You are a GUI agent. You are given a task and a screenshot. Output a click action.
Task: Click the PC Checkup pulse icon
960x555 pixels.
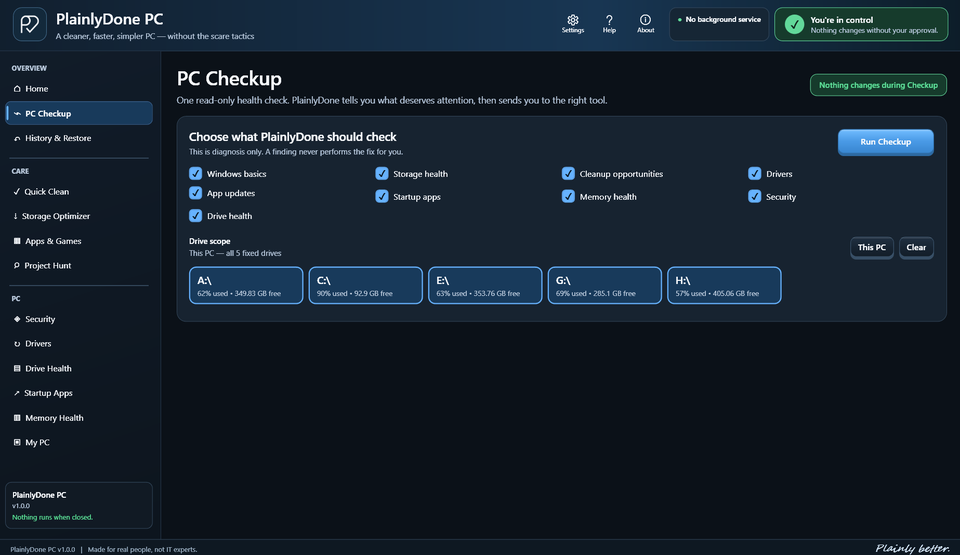[17, 113]
